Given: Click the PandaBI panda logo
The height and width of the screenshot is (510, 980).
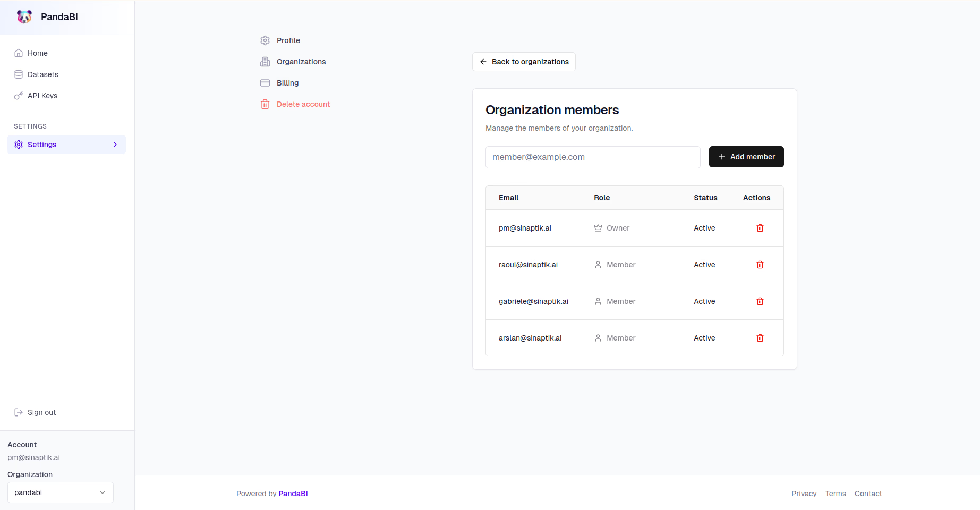Looking at the screenshot, I should [24, 17].
